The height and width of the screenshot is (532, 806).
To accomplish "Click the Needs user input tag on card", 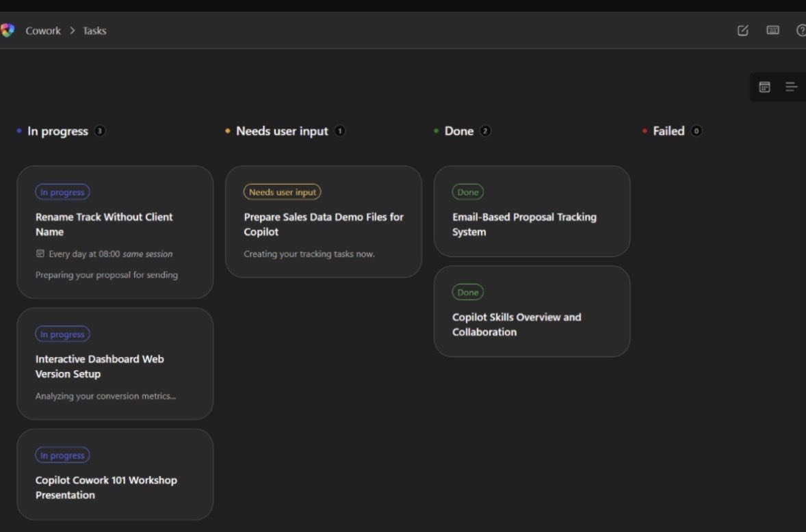I will (282, 192).
